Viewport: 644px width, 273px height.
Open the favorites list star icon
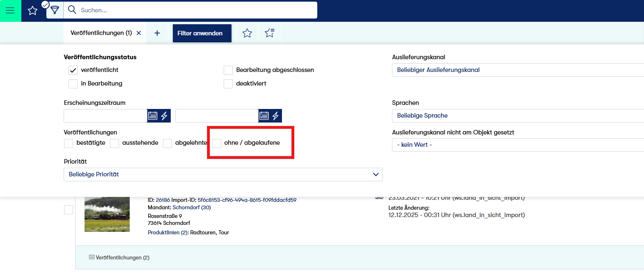pos(270,33)
